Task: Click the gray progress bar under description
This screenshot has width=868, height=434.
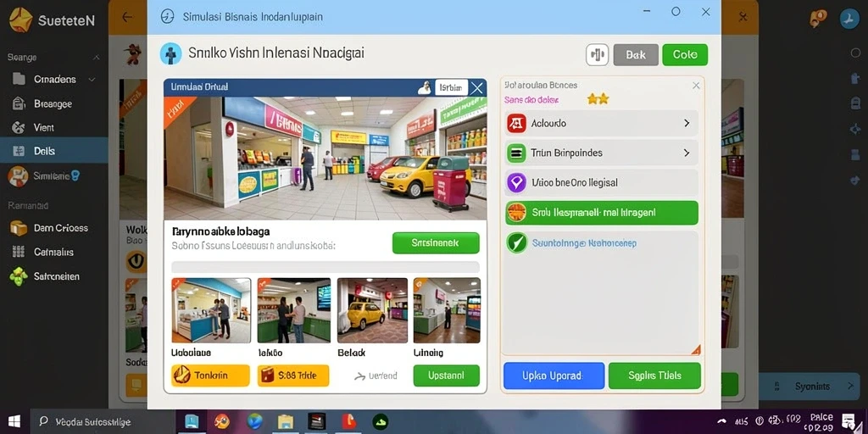Action: pos(325,267)
